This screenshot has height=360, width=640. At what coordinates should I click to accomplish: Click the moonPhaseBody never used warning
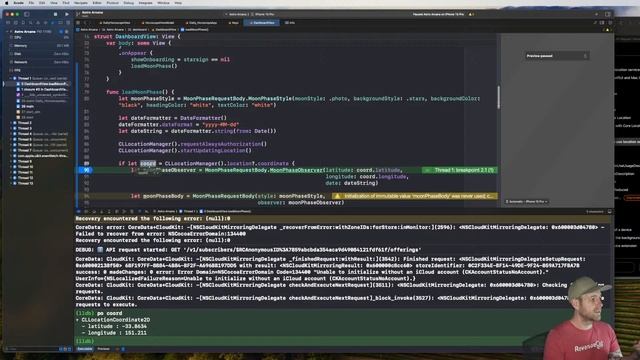click(x=415, y=196)
